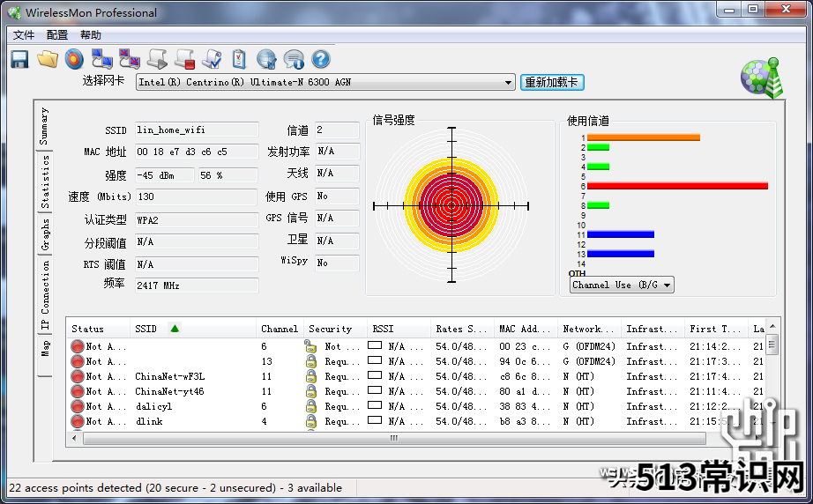Sort by the Security column header
The width and height of the screenshot is (813, 504).
click(335, 329)
